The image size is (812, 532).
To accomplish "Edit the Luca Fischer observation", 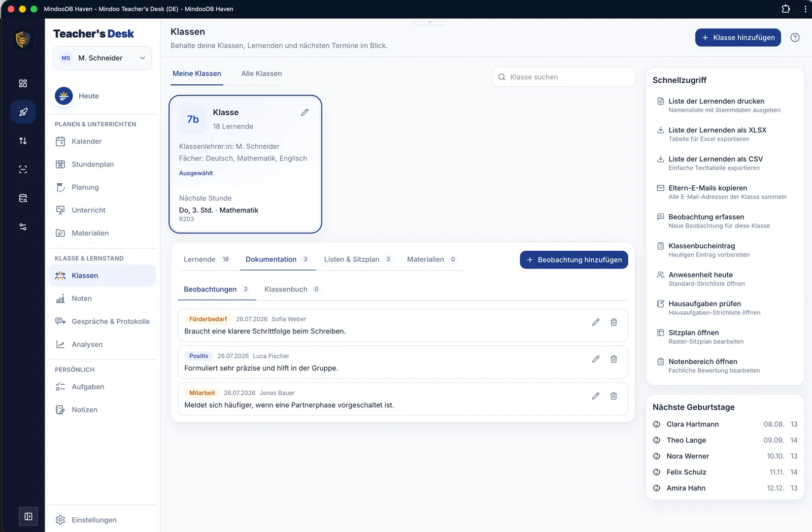I will click(596, 359).
